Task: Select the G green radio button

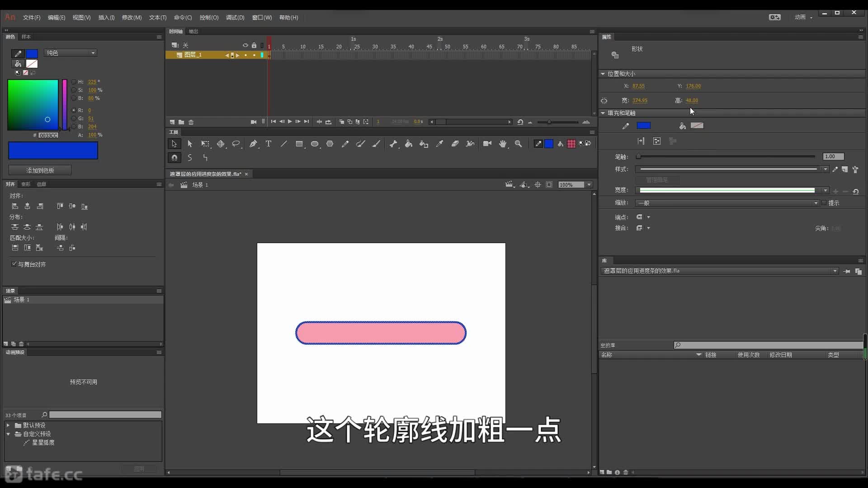Action: click(74, 118)
